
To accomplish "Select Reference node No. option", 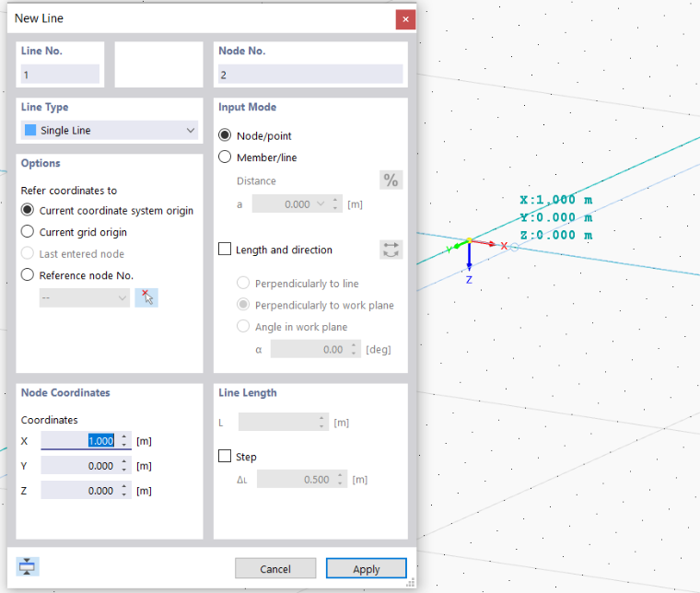I will 28,274.
